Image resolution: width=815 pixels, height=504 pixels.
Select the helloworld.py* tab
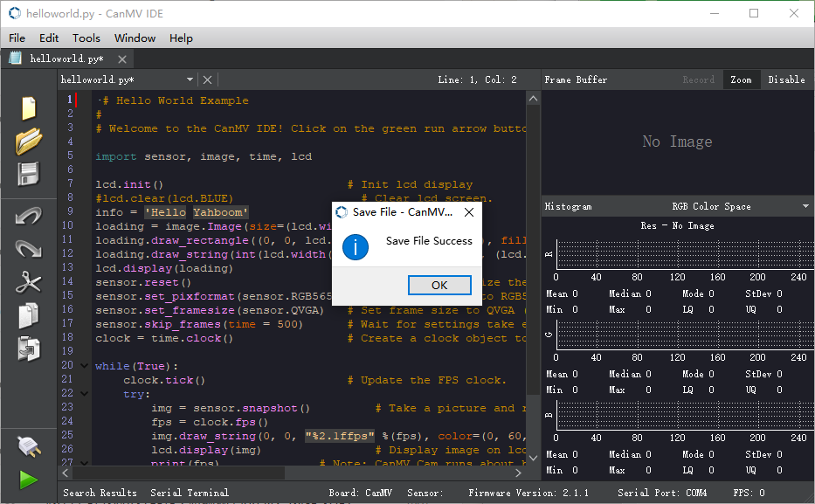(x=66, y=59)
